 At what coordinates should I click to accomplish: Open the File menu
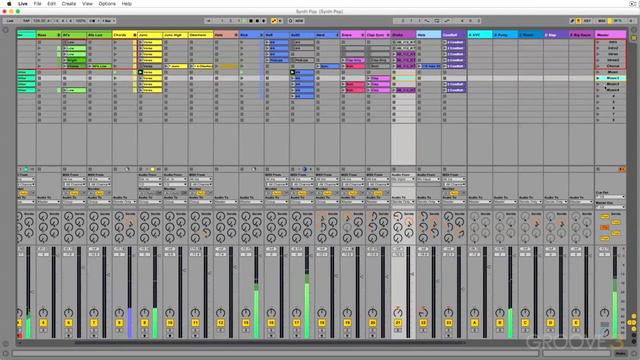(x=38, y=4)
